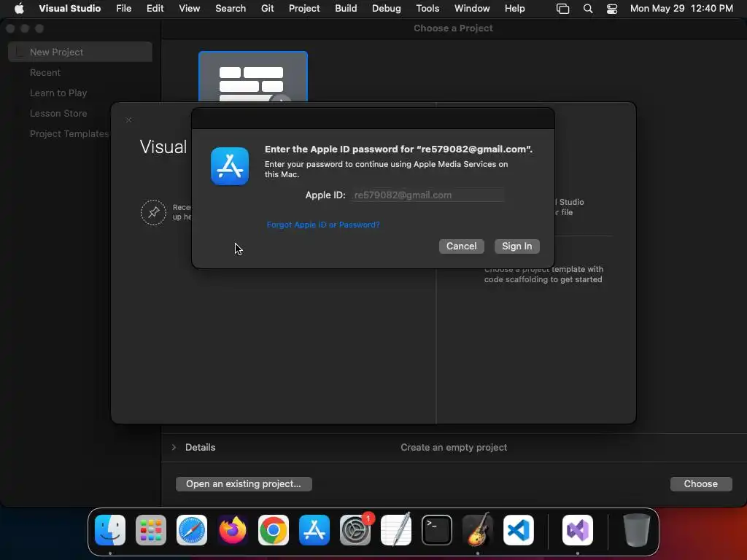This screenshot has width=747, height=560.
Task: Open Spotlight search in the menu bar
Action: click(588, 9)
